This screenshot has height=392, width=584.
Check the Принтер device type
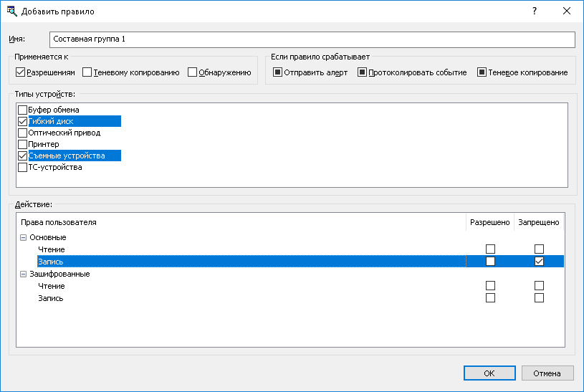click(x=22, y=144)
